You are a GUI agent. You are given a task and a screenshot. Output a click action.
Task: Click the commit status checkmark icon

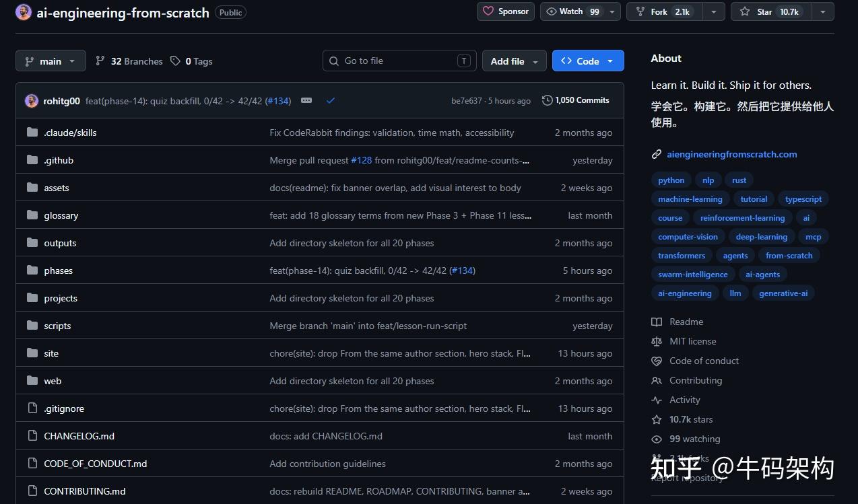pyautogui.click(x=331, y=101)
